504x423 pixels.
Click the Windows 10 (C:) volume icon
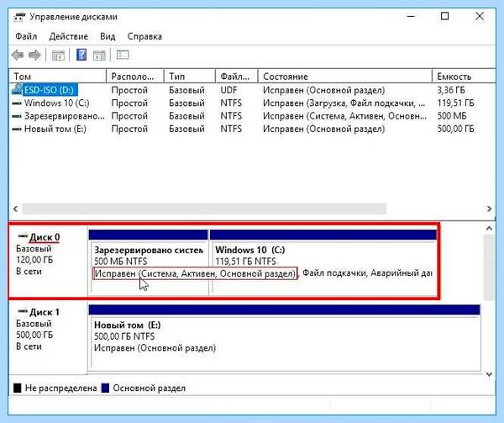[x=17, y=103]
